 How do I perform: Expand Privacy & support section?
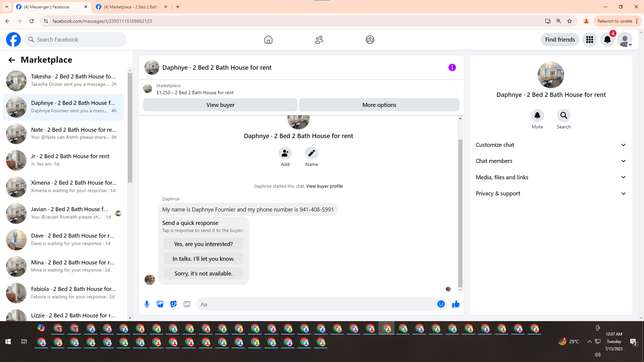coord(551,193)
